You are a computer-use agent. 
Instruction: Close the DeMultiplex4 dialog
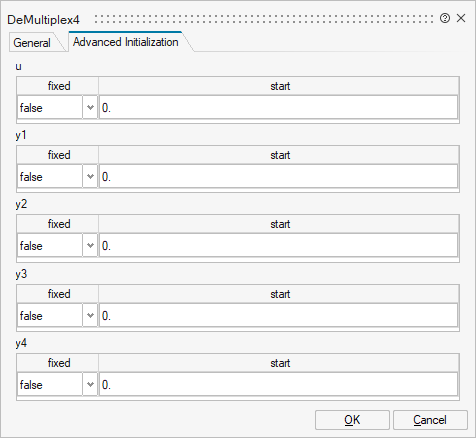tap(461, 18)
